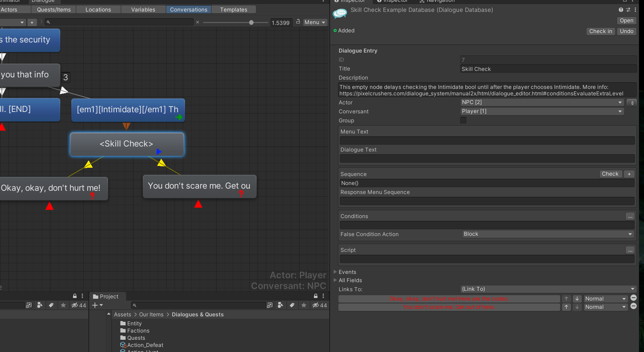Open the Inspector header kebab menu

tap(635, 10)
